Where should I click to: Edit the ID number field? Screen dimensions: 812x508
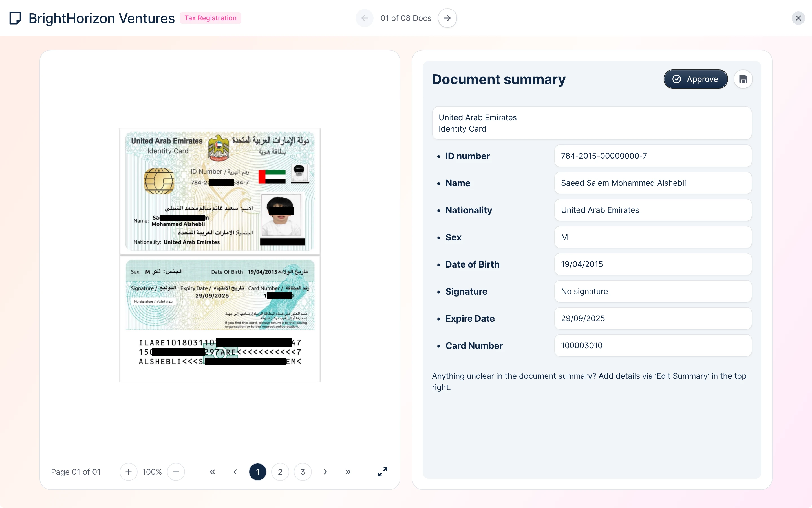point(653,156)
